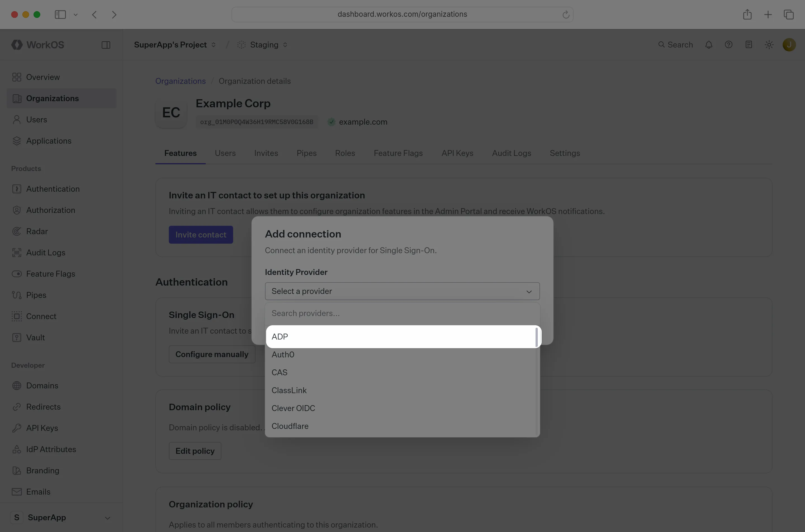Viewport: 805px width, 532px height.
Task: Expand SuperApp's Project switcher
Action: (175, 45)
